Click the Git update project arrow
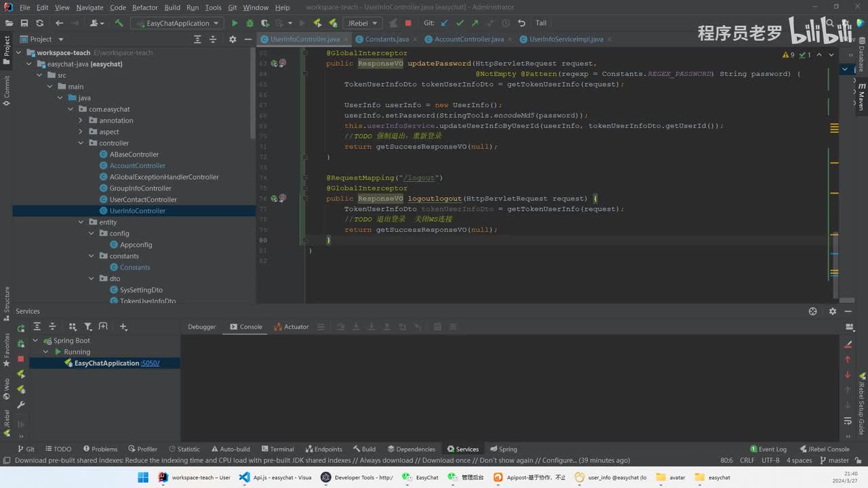 [x=445, y=23]
